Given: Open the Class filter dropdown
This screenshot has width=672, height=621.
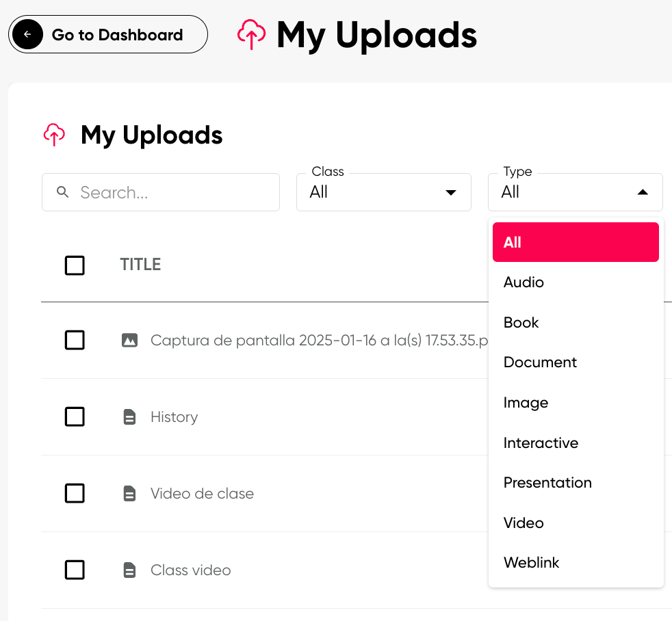Looking at the screenshot, I should [384, 192].
